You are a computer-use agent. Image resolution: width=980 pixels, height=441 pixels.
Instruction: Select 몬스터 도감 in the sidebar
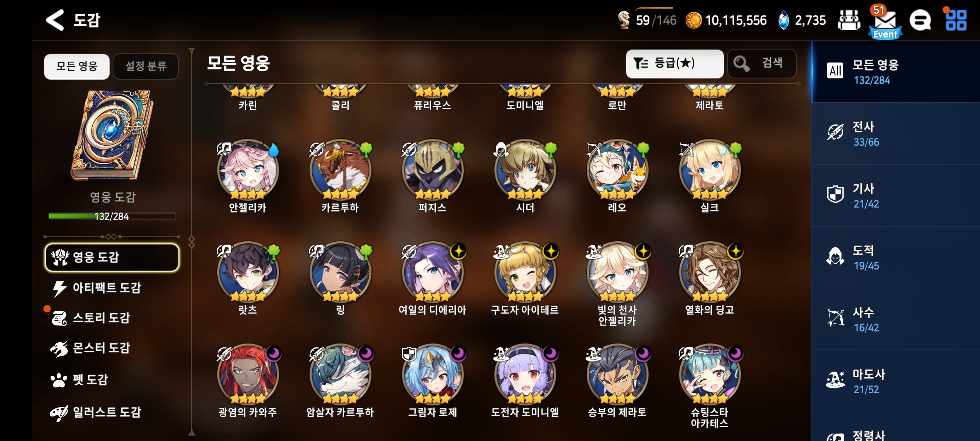tap(100, 348)
